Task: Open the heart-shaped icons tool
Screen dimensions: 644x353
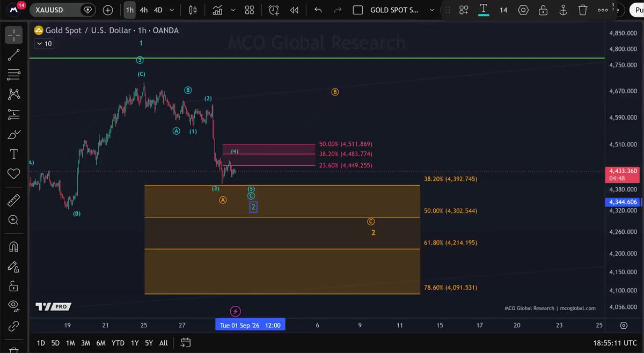Action: tap(13, 173)
